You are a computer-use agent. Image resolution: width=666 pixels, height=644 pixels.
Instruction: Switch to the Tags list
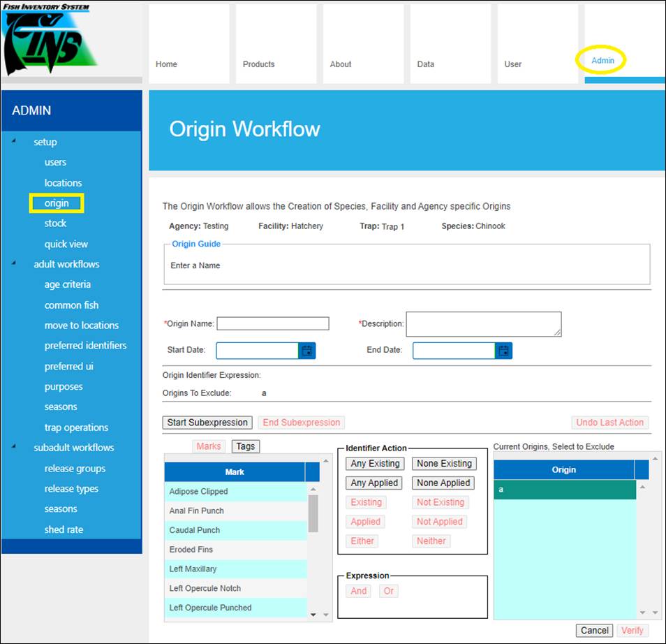click(245, 446)
